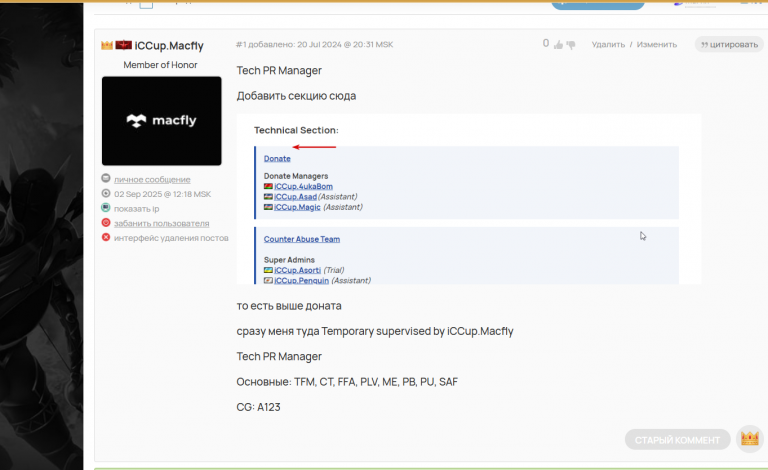This screenshot has width=768, height=470.
Task: Click the Donate Managers label
Action: pyautogui.click(x=296, y=176)
